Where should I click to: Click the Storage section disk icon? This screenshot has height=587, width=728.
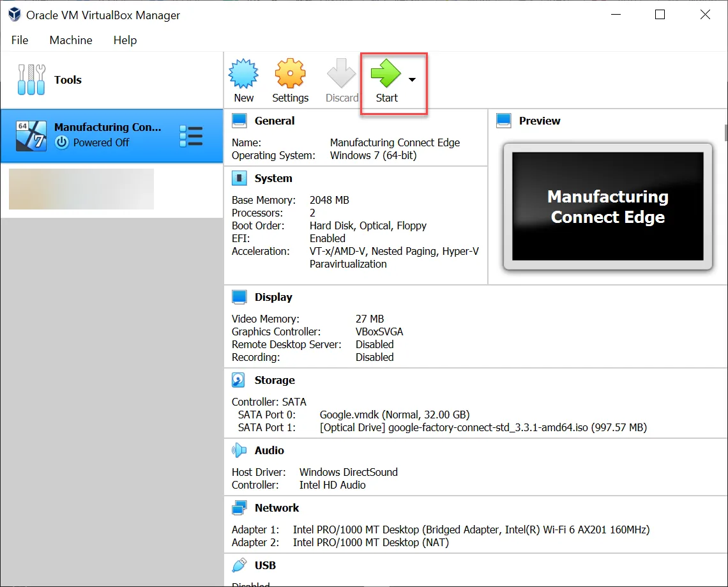point(239,380)
